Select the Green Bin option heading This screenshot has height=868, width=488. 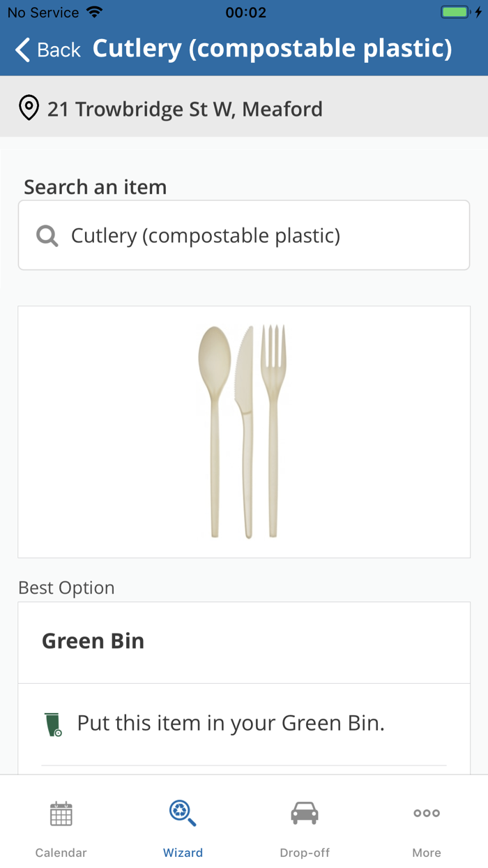click(93, 641)
